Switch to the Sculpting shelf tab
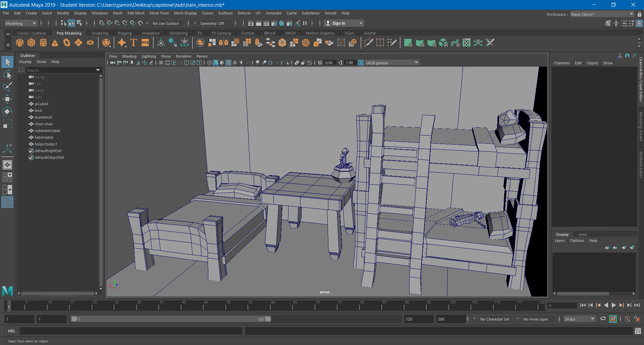Image resolution: width=644 pixels, height=345 pixels. pos(100,33)
